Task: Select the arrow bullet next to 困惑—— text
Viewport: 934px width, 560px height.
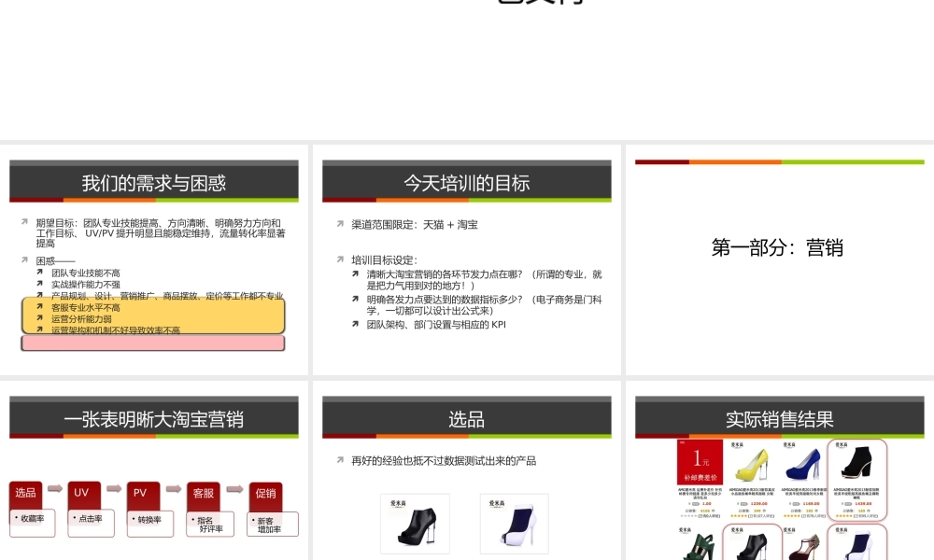Action: click(25, 259)
